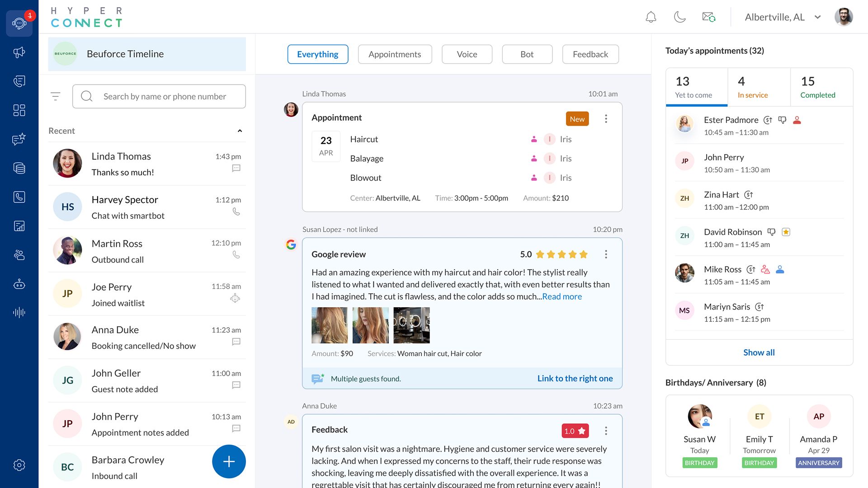
Task: Click the filter icon beside search
Action: click(56, 96)
